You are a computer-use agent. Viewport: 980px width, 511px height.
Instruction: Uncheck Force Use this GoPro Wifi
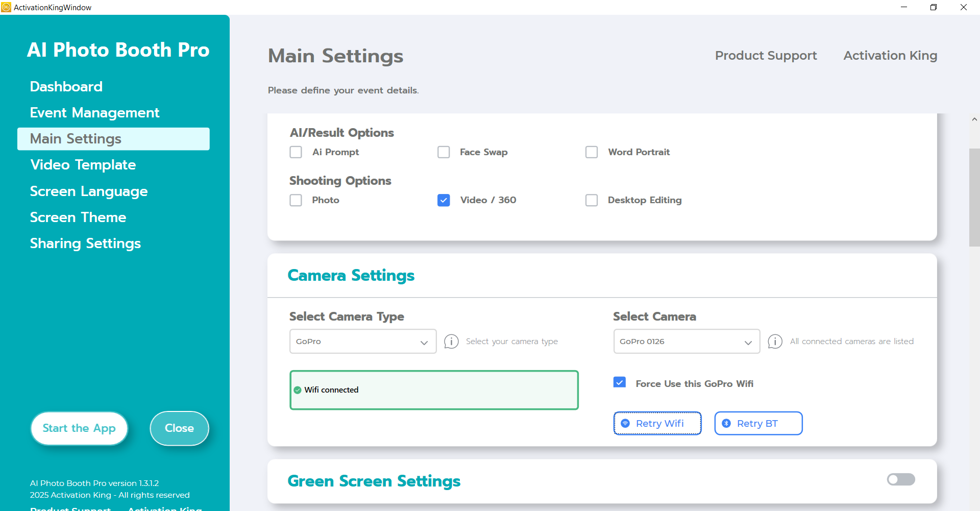[620, 383]
